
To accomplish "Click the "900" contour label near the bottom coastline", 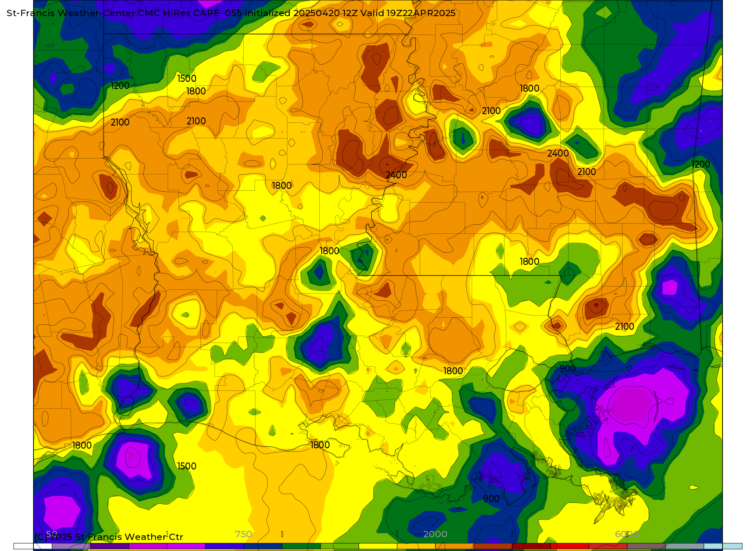I will pyautogui.click(x=491, y=499).
